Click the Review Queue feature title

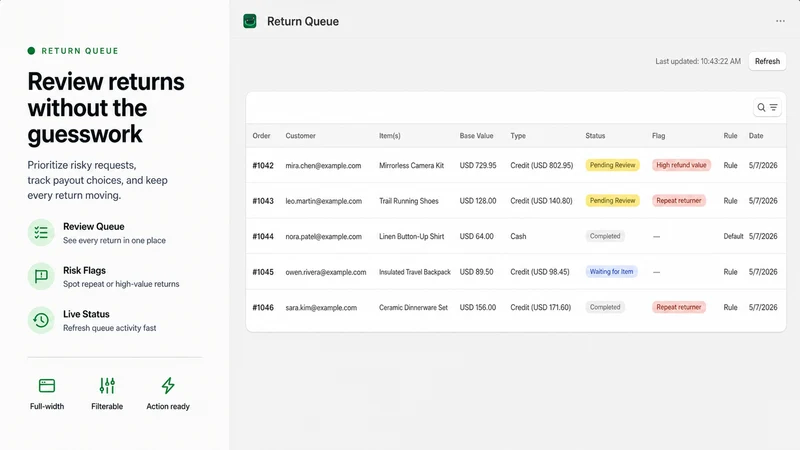tap(94, 227)
